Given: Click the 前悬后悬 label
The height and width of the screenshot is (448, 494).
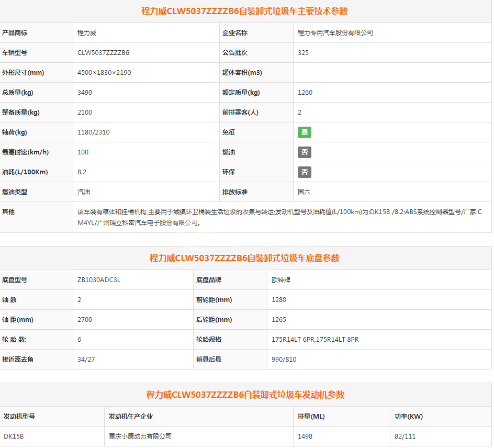Looking at the screenshot, I should (209, 359).
